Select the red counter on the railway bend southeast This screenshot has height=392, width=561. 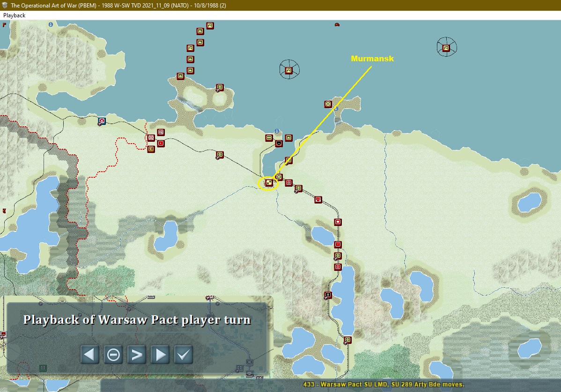point(318,199)
